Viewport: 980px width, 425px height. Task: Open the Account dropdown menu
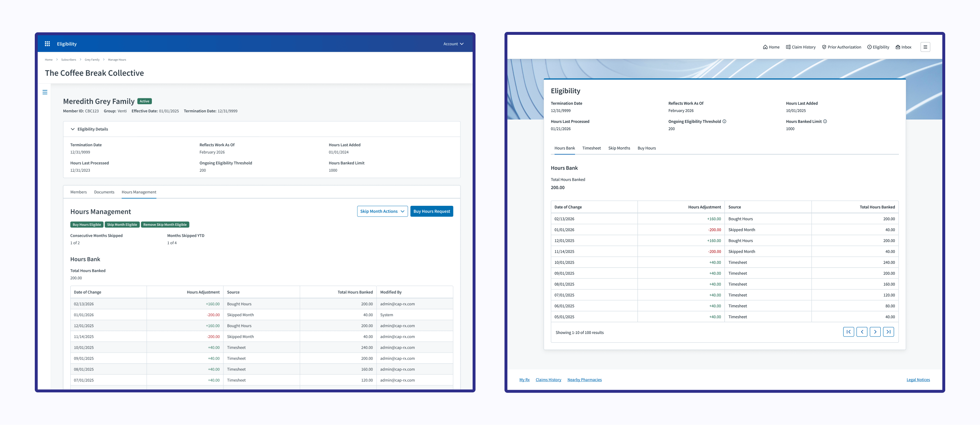click(453, 44)
